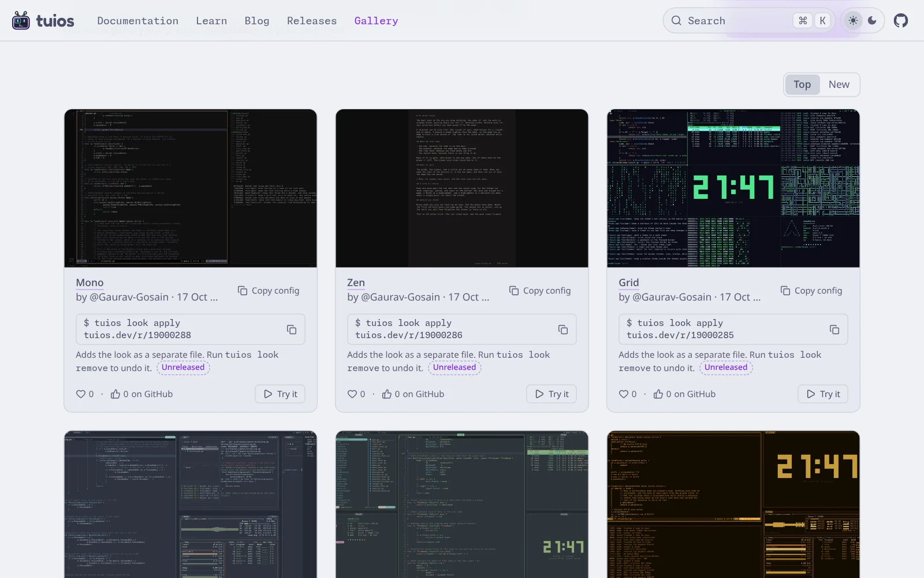
Task: Open the teal-green thumbnail in second row middle
Action: [462, 504]
